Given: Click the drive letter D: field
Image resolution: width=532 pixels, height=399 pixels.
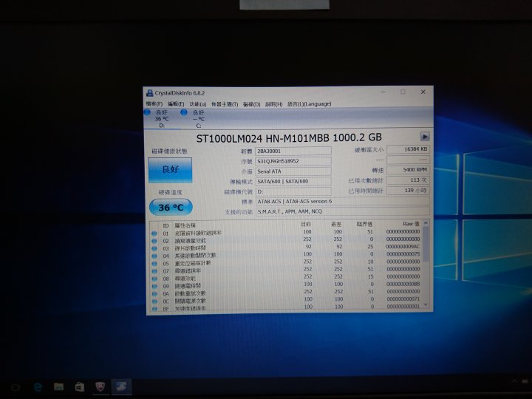Looking at the screenshot, I should coord(293,191).
